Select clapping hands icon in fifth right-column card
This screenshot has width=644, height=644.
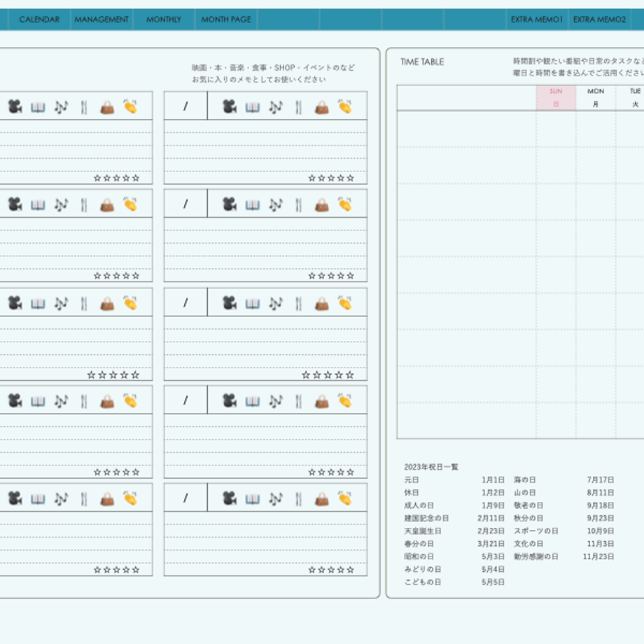(345, 498)
